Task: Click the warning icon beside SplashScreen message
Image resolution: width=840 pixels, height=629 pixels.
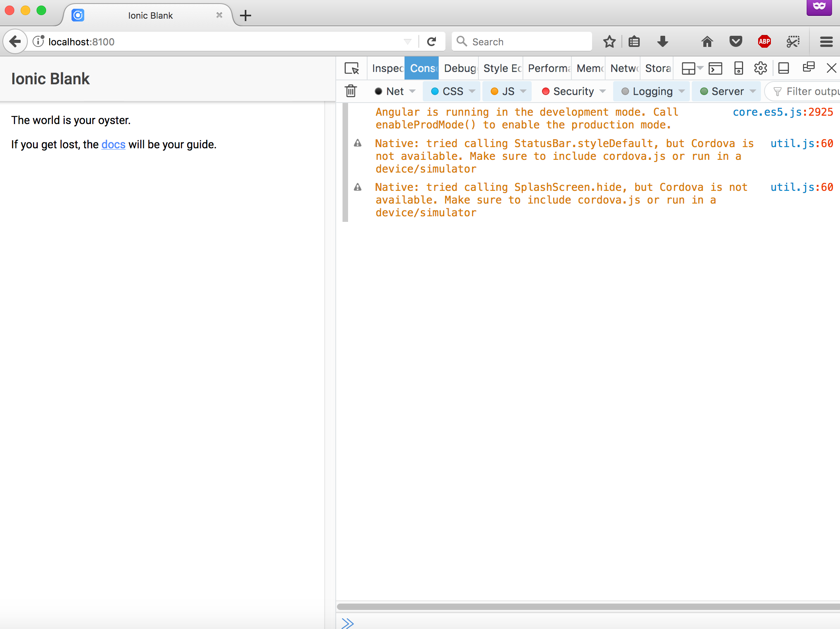Action: 358,187
